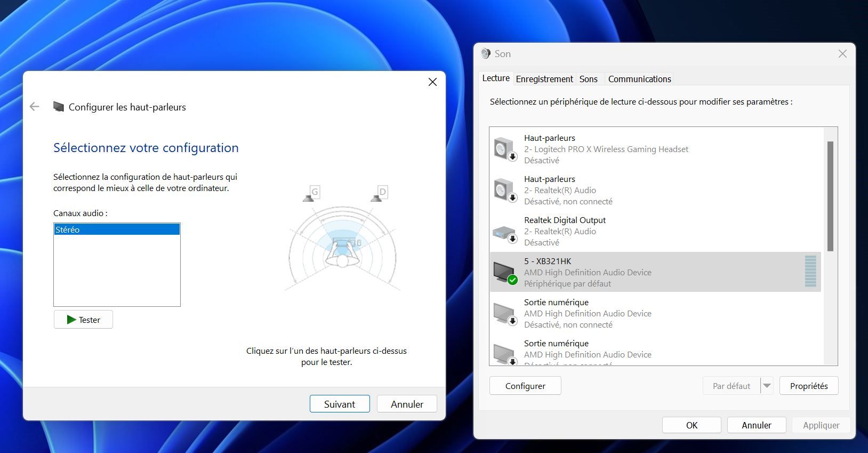The width and height of the screenshot is (868, 453).
Task: Close the Son window
Action: click(842, 54)
